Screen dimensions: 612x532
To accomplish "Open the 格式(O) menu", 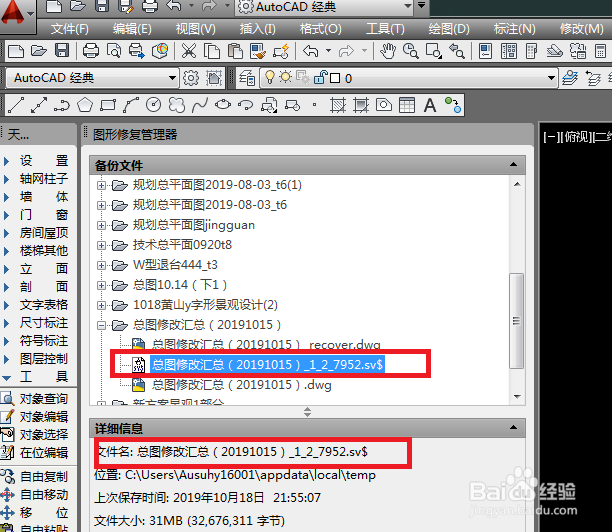I will coord(320,29).
